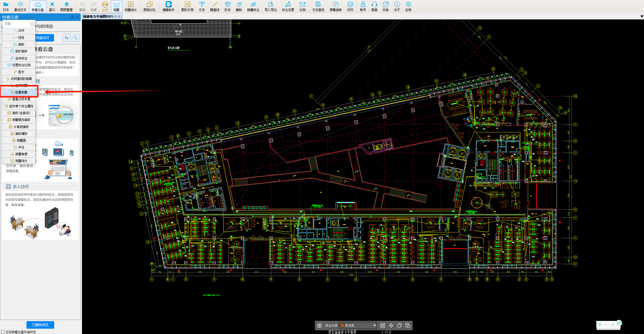Switch to the 插座电力平面图2021 drawing tab

point(99,16)
